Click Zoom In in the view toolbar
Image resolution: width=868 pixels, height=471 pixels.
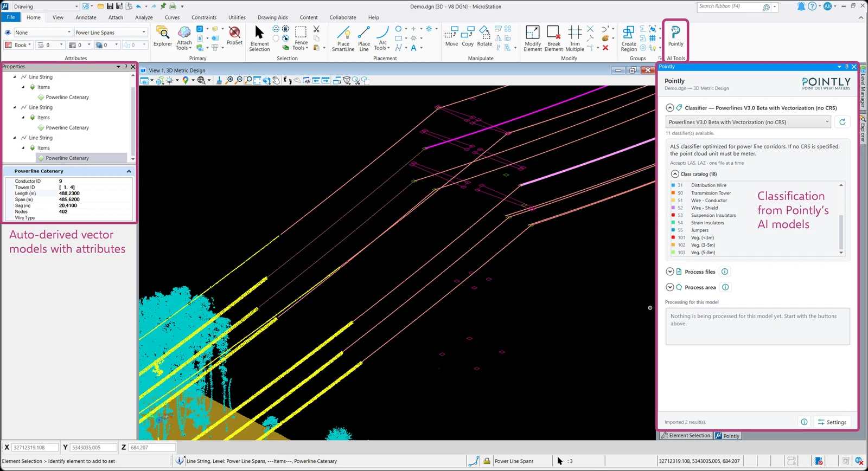(x=229, y=80)
